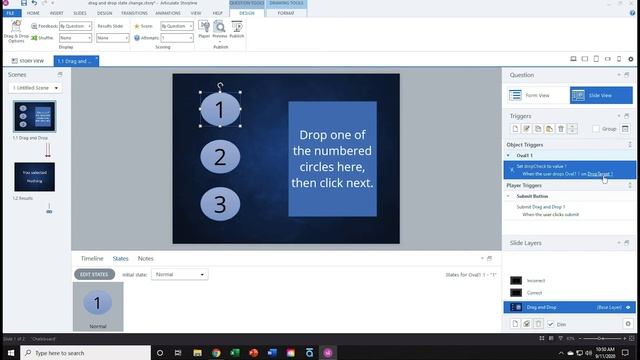The width and height of the screenshot is (640, 360).
Task: Open the Shuffle dropdown set to None
Action: (76, 38)
